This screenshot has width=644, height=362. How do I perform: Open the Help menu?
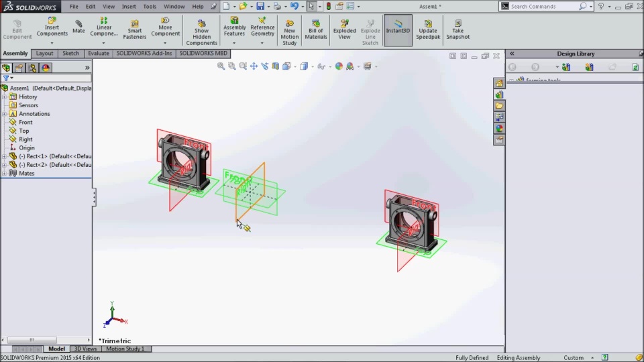click(197, 7)
